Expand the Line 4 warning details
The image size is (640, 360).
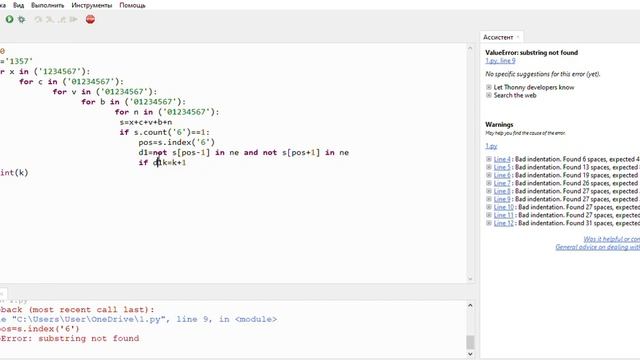tap(489, 159)
